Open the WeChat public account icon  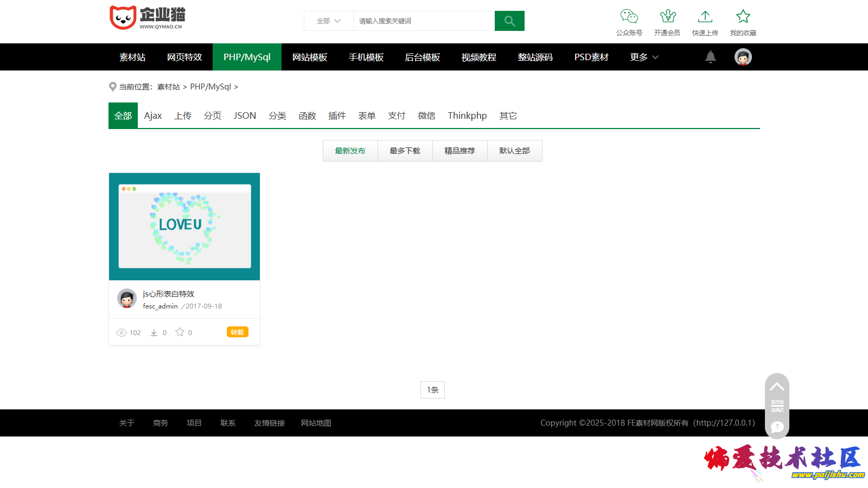[629, 17]
